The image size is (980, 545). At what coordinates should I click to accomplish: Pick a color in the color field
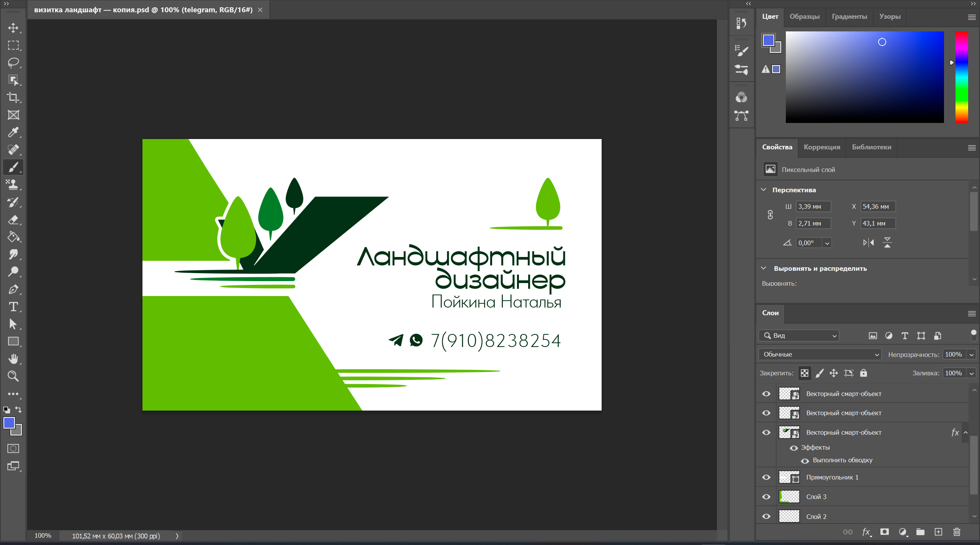[865, 77]
